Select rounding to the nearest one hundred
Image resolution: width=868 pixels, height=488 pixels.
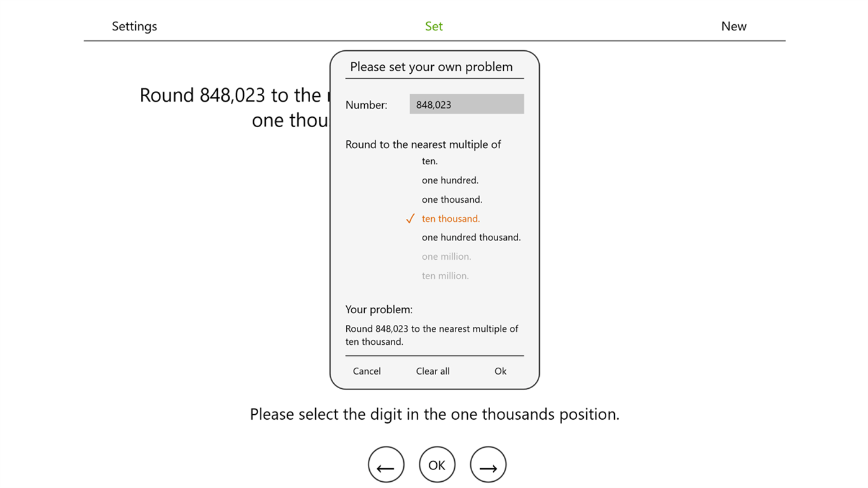450,180
